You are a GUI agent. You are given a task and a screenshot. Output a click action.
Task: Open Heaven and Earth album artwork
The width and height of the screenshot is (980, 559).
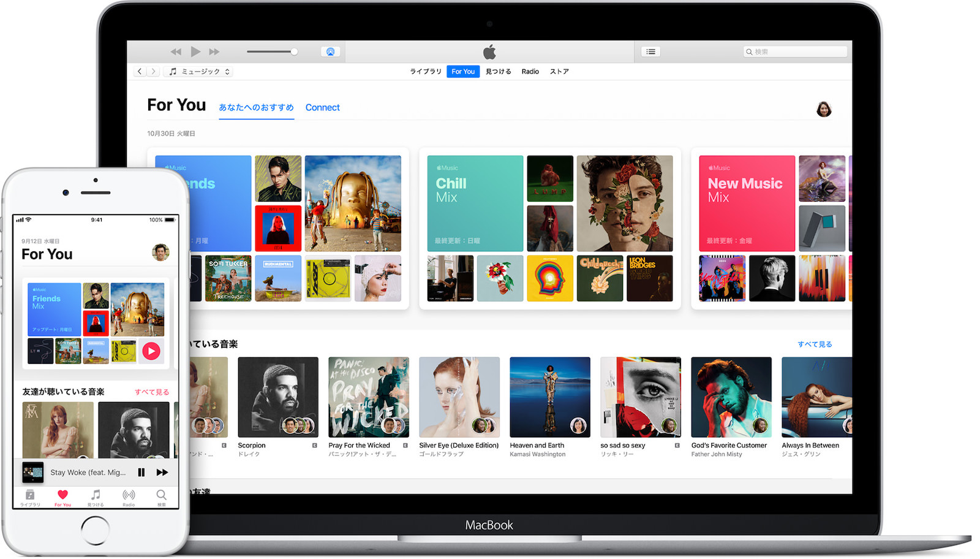coord(550,397)
